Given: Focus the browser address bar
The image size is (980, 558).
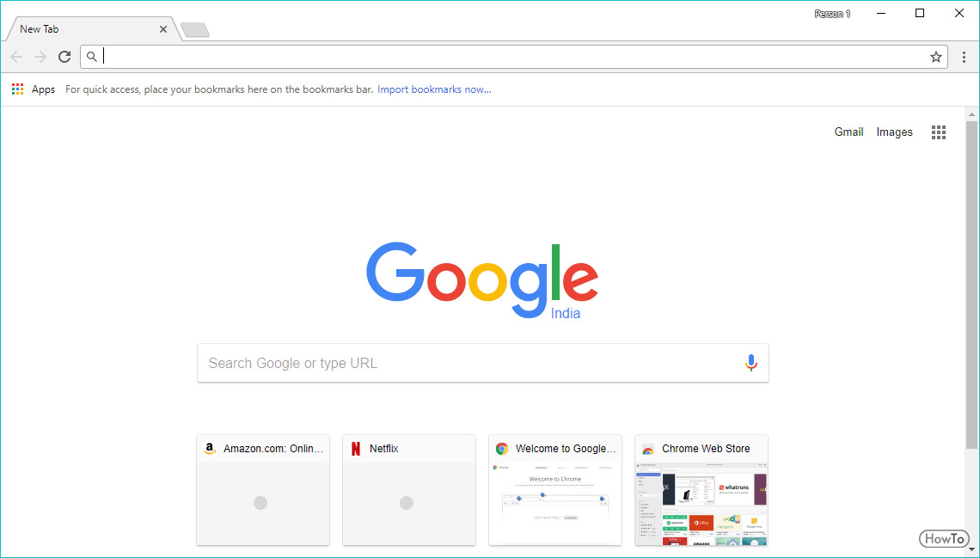Looking at the screenshot, I should coord(514,57).
